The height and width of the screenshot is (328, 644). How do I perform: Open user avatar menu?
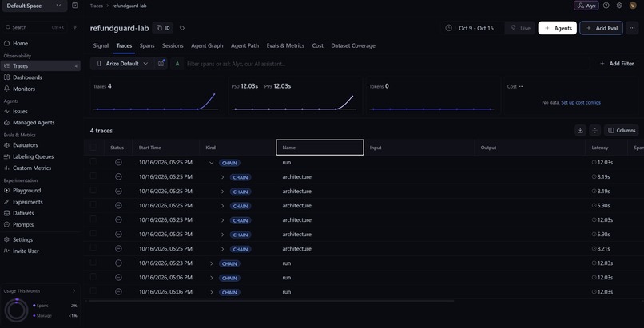633,6
